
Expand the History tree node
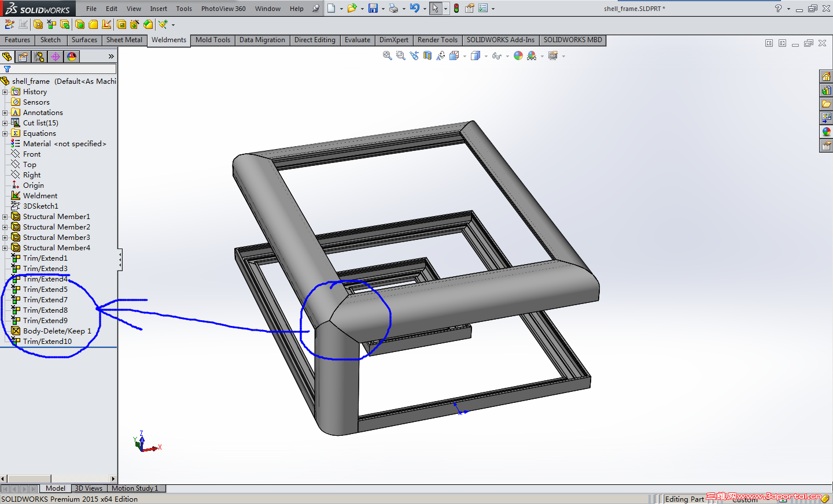(x=5, y=92)
